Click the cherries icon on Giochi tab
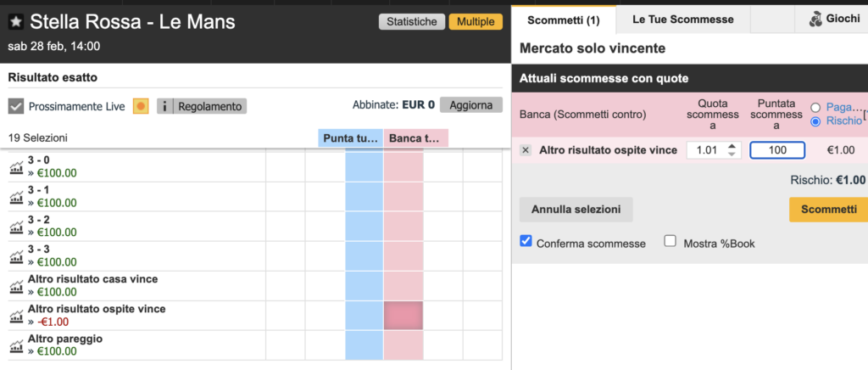The height and width of the screenshot is (370, 868). 815,20
